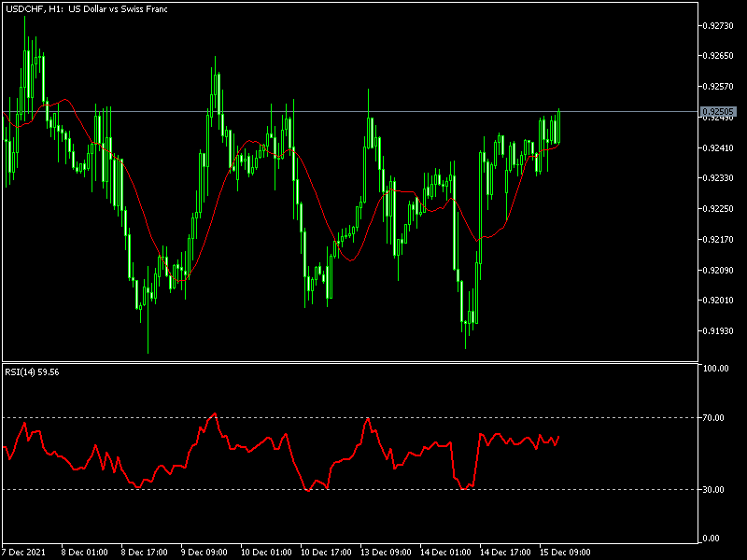Viewport: 747px width, 560px height.
Task: Click the RSI 100.00 scale label
Action: pyautogui.click(x=716, y=369)
